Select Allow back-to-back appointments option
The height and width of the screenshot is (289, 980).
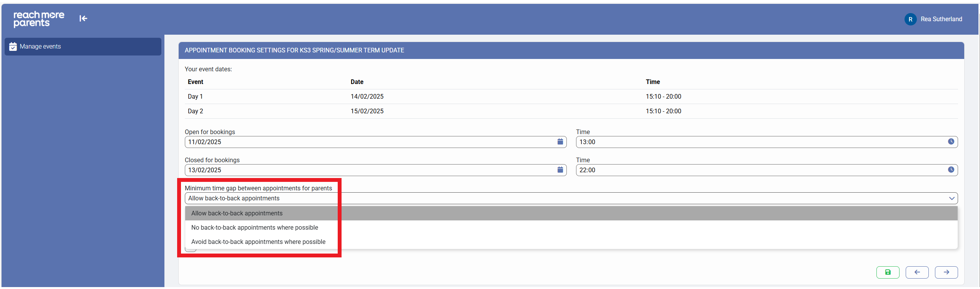coord(237,213)
